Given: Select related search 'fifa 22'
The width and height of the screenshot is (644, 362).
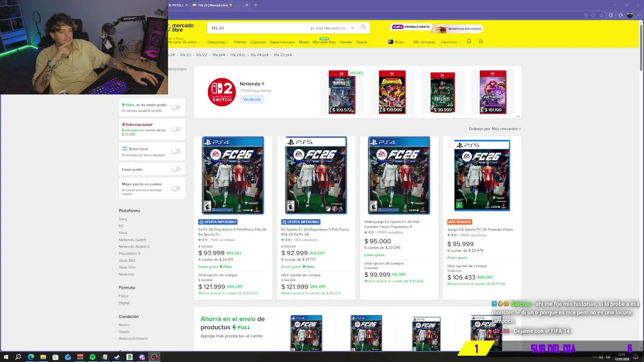Looking at the screenshot, I should click(201, 55).
